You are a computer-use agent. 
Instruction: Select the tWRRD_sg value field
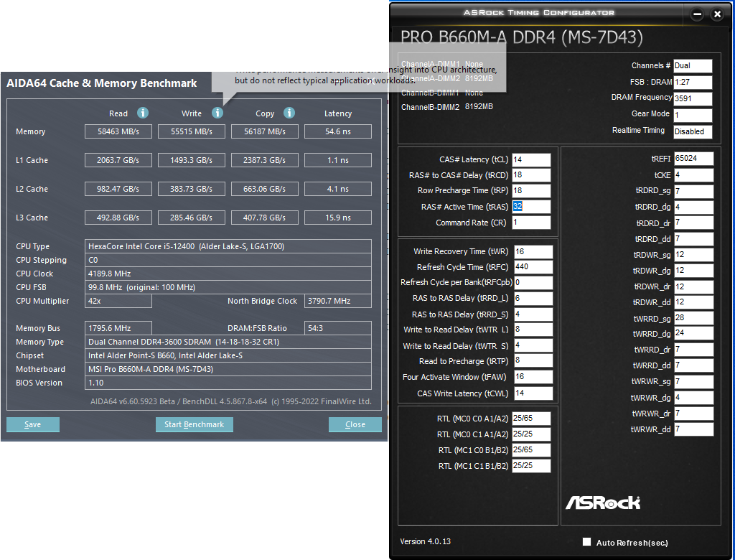tap(694, 319)
